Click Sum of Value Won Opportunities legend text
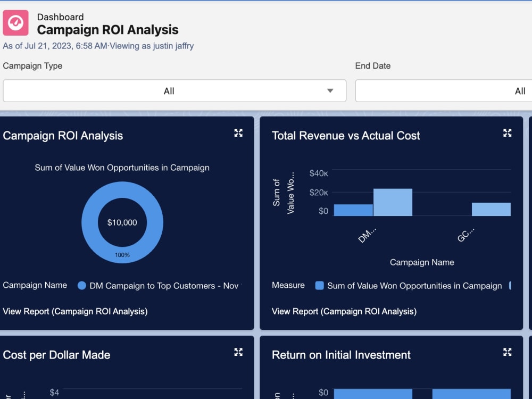 (x=414, y=286)
